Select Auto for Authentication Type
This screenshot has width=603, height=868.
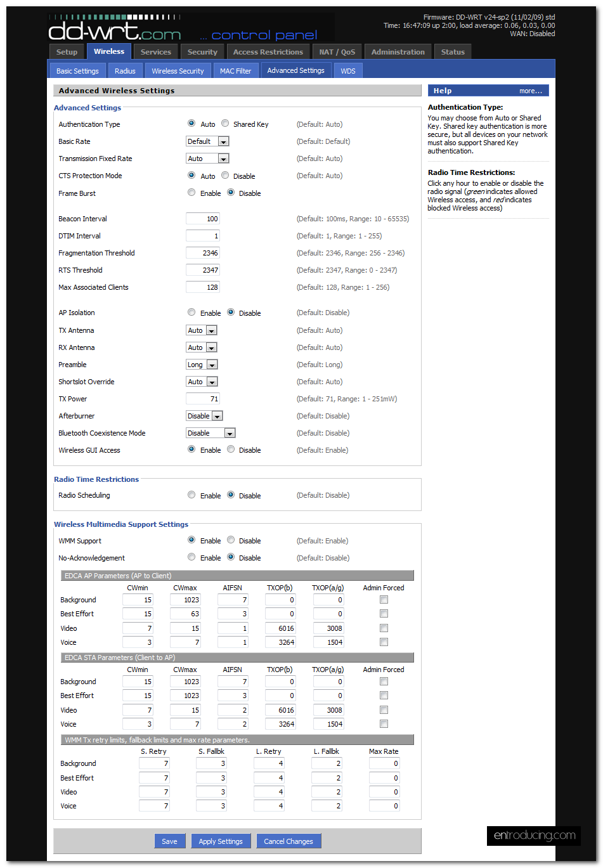(191, 124)
